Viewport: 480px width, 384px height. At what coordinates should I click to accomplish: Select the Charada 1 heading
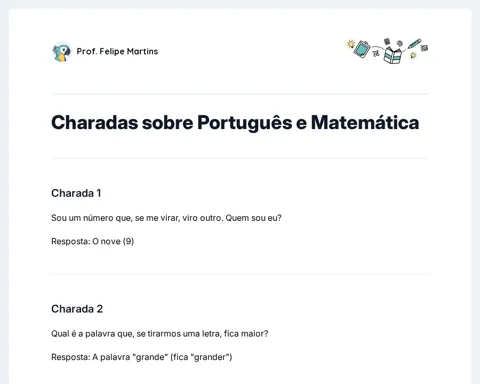(x=76, y=193)
